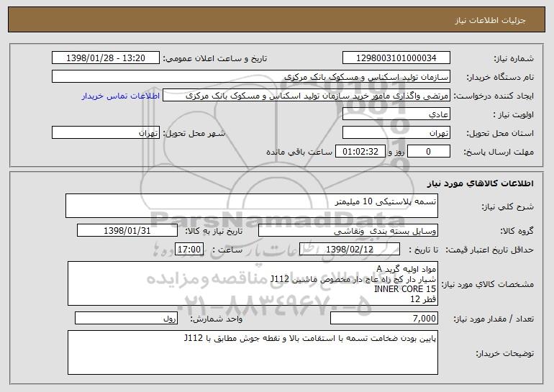This screenshot has width=554, height=392.
Task: Open buyer contact info link اطلاعات تماس خریدار
Action: pos(121,96)
